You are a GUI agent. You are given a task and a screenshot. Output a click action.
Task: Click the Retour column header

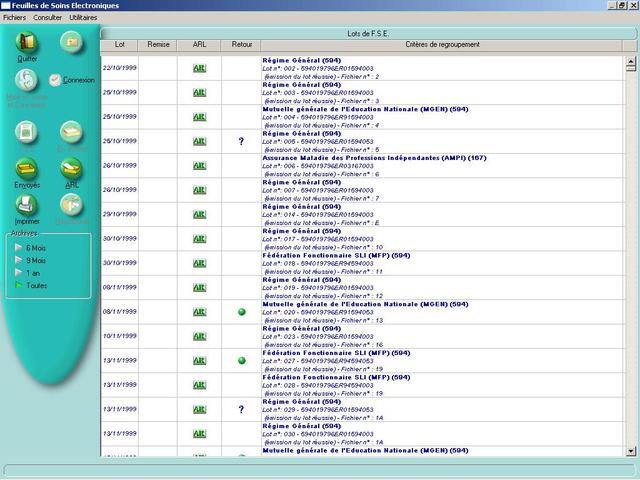(x=241, y=45)
